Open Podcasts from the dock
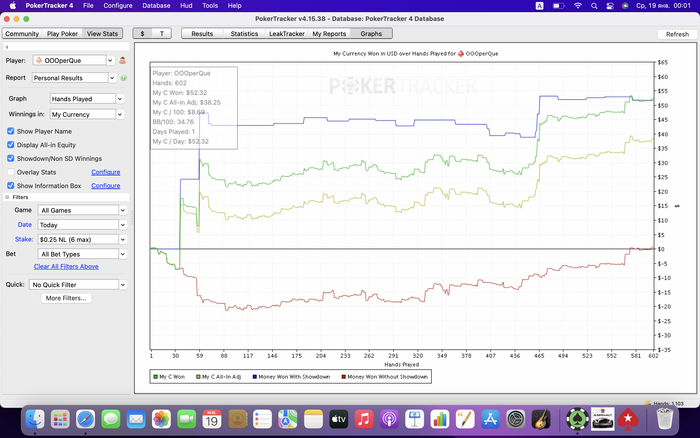The image size is (700, 438). click(389, 419)
